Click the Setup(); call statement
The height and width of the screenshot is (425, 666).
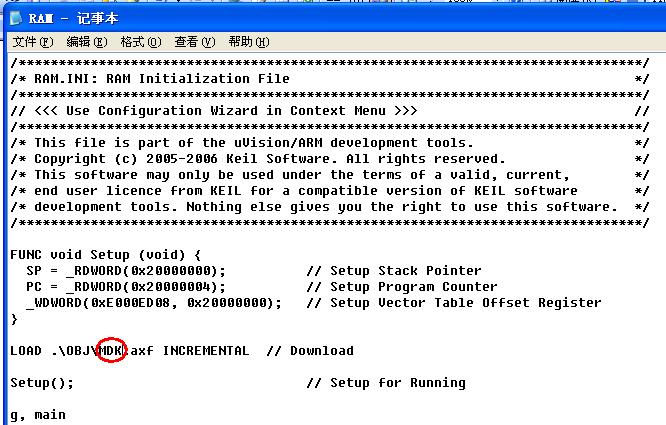(42, 383)
